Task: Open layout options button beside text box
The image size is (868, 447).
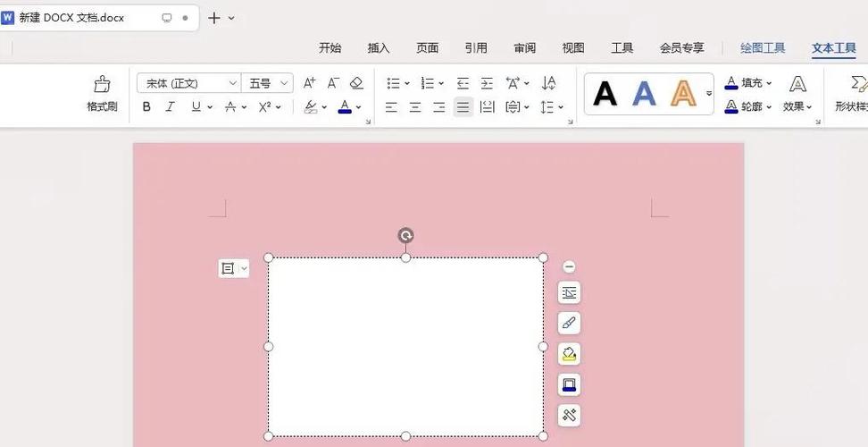Action: coord(234,268)
